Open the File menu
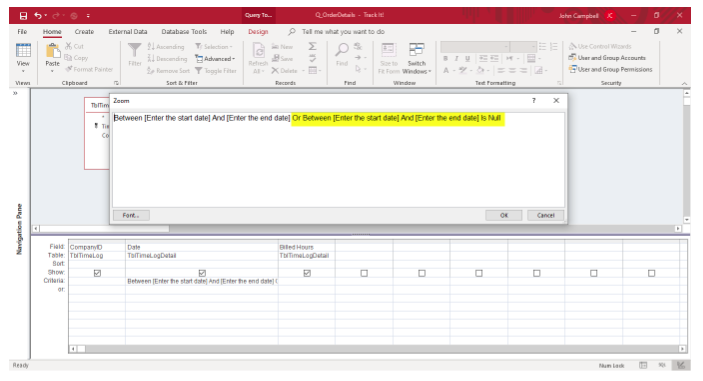Screen dimensions: 703x381 coord(22,32)
